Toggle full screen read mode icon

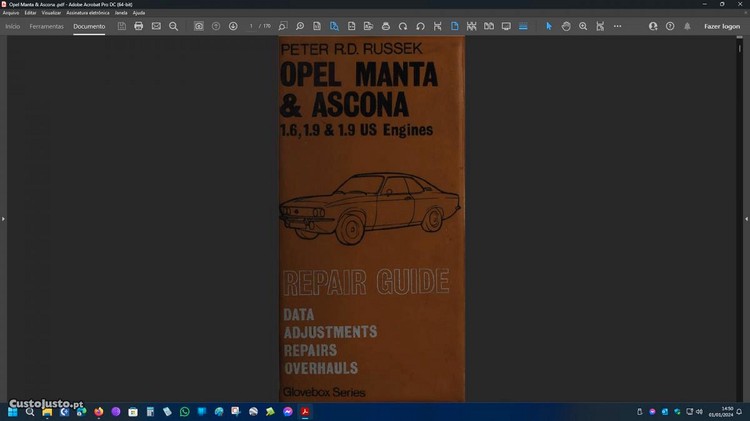pyautogui.click(x=506, y=26)
